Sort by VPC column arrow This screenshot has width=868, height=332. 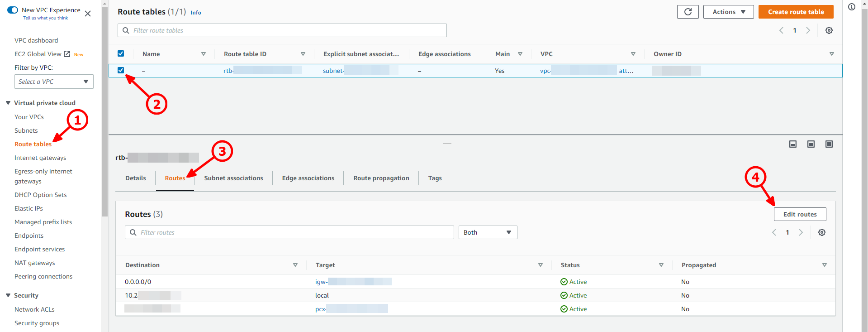coord(633,54)
